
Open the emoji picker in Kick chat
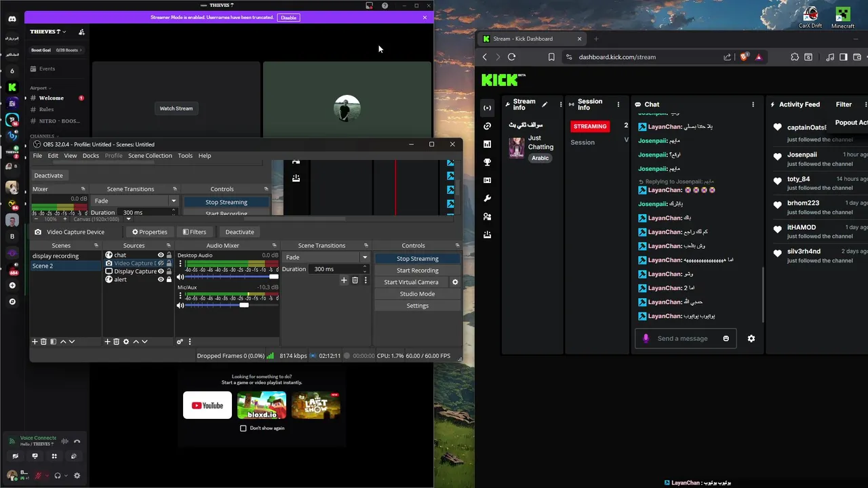tap(726, 338)
